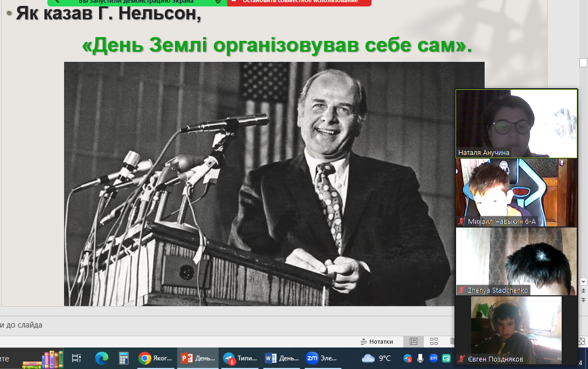Select Zhenya Stadchenko video tile
588x369 pixels.
tap(516, 261)
